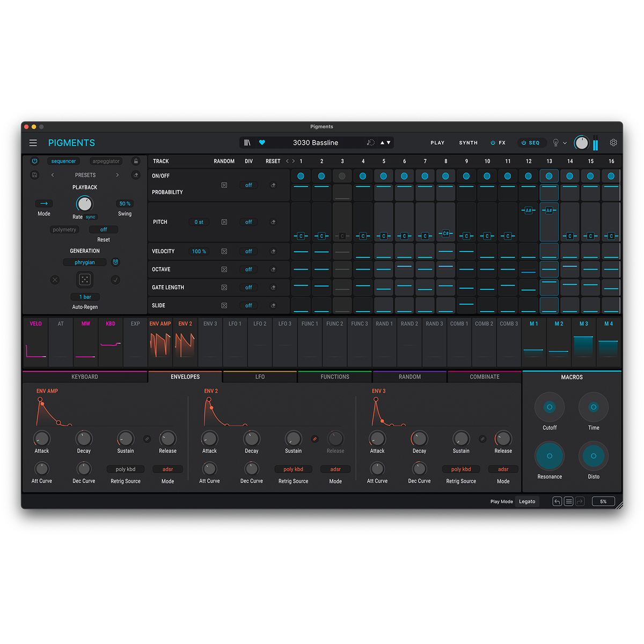Select the arpeggiator mode button

pyautogui.click(x=106, y=161)
